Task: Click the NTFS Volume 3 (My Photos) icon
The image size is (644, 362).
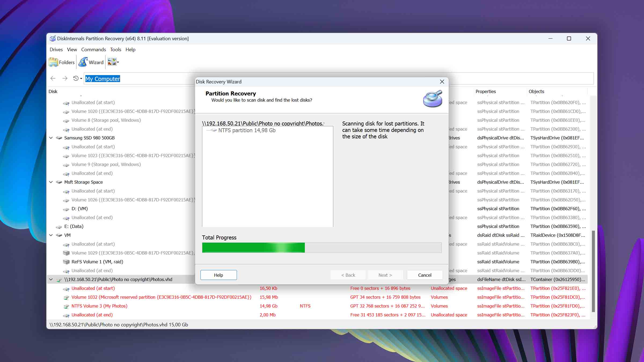Action: [66, 306]
